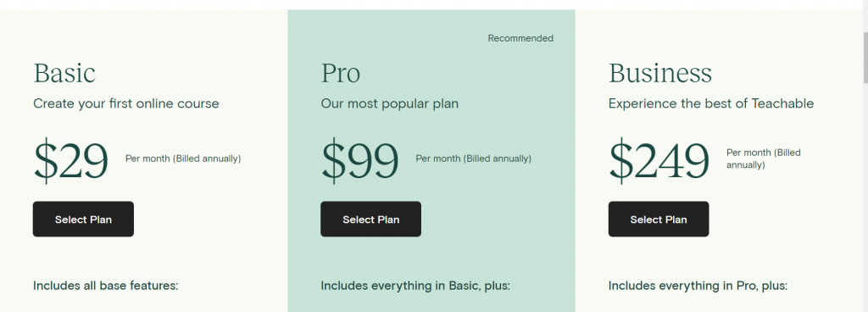Click 'Per month (Billed annually)' beside $249

click(x=764, y=159)
